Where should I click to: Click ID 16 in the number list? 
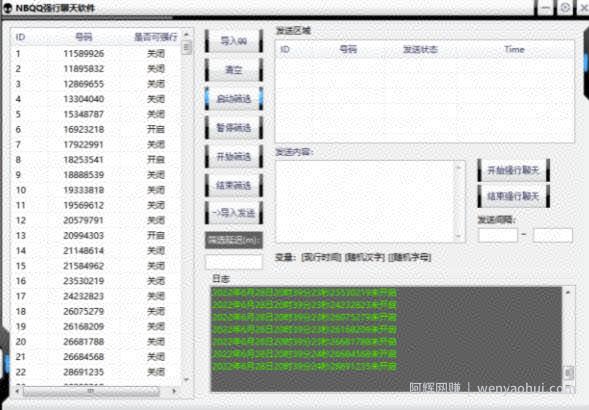click(x=21, y=281)
